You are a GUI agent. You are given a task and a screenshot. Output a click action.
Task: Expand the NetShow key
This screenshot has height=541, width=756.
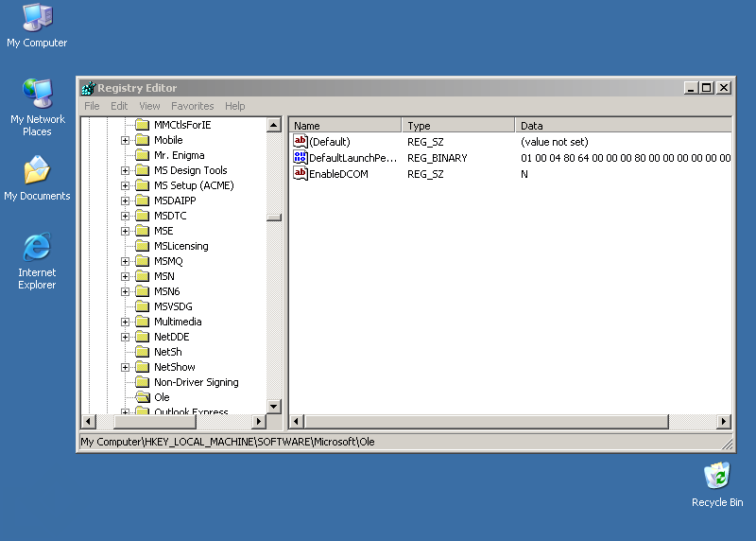[x=125, y=367]
